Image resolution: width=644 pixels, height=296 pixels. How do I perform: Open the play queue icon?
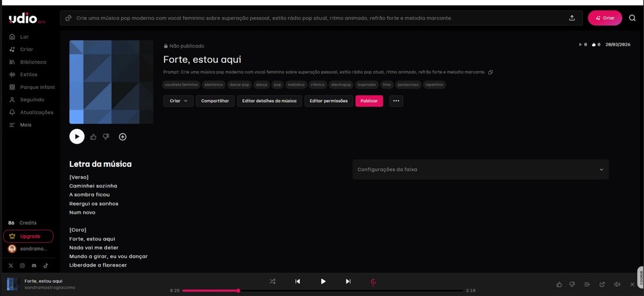click(587, 284)
